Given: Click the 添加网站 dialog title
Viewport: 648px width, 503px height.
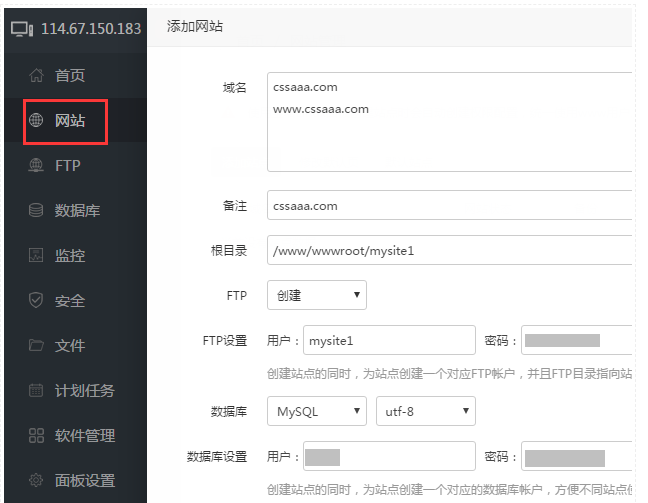Looking at the screenshot, I should coord(195,26).
